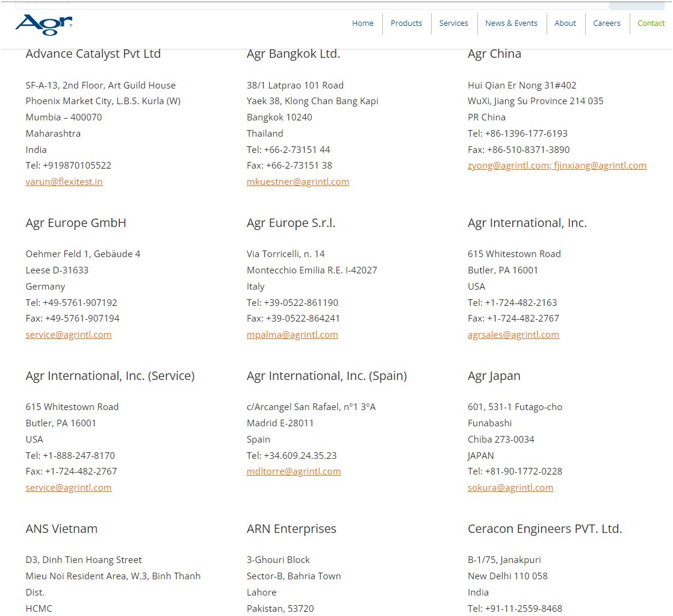
Task: Click Fax: +66-2-73151 38 text
Action: point(290,165)
